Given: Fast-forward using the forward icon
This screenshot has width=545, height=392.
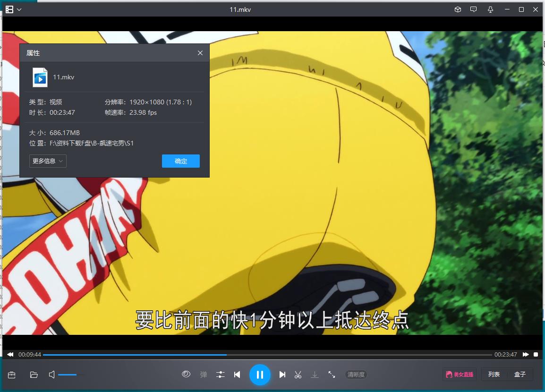Looking at the screenshot, I should (526, 355).
